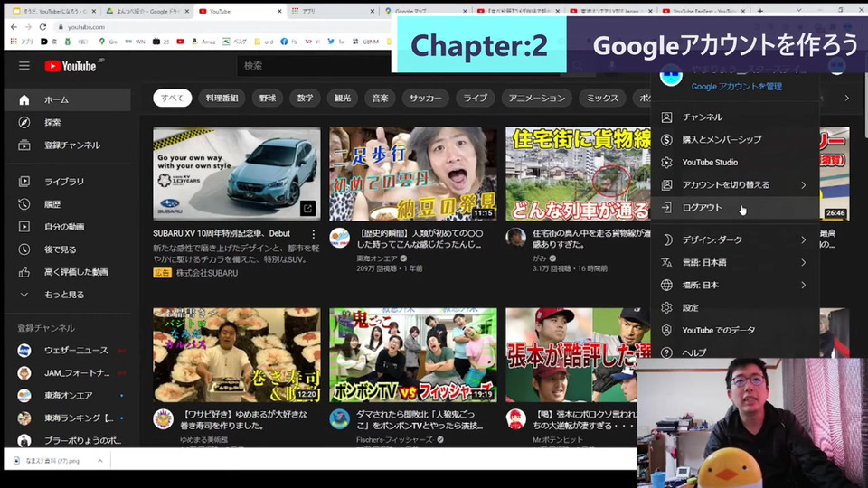
Task: Open the SUBARU XV ad thumbnail
Action: tap(236, 174)
